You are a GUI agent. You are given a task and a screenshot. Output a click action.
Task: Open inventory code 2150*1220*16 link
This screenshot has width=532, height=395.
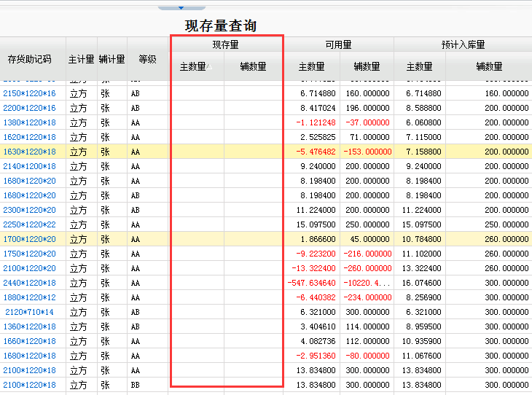click(29, 93)
